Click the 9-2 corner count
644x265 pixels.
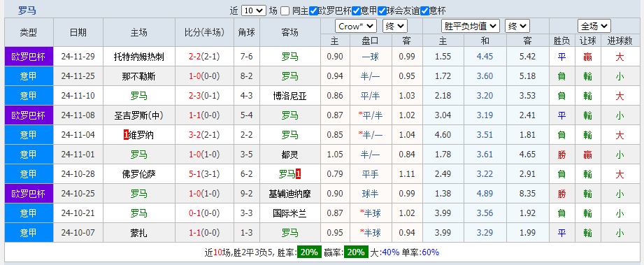click(x=246, y=194)
